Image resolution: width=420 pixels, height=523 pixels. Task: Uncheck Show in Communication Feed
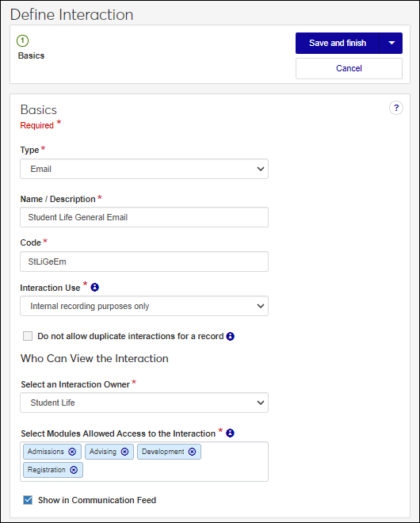pyautogui.click(x=28, y=500)
